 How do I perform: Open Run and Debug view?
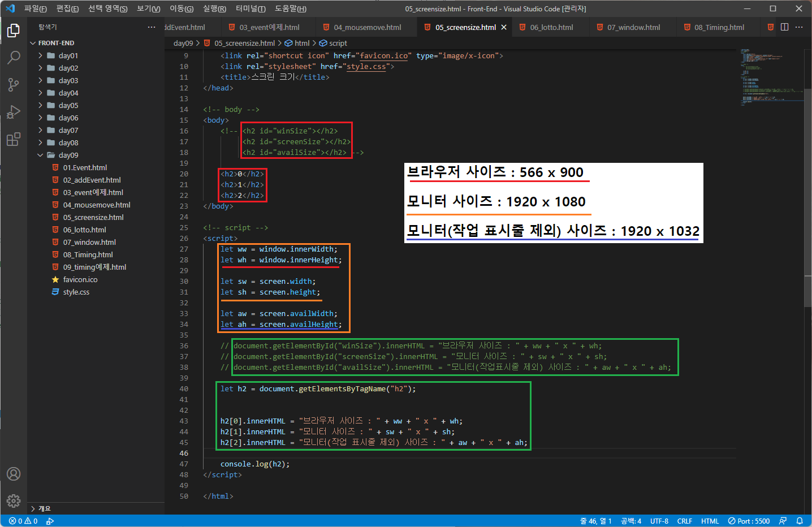(14, 111)
